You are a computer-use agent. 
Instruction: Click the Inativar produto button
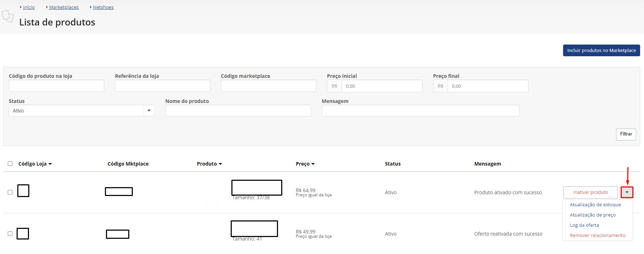[590, 192]
